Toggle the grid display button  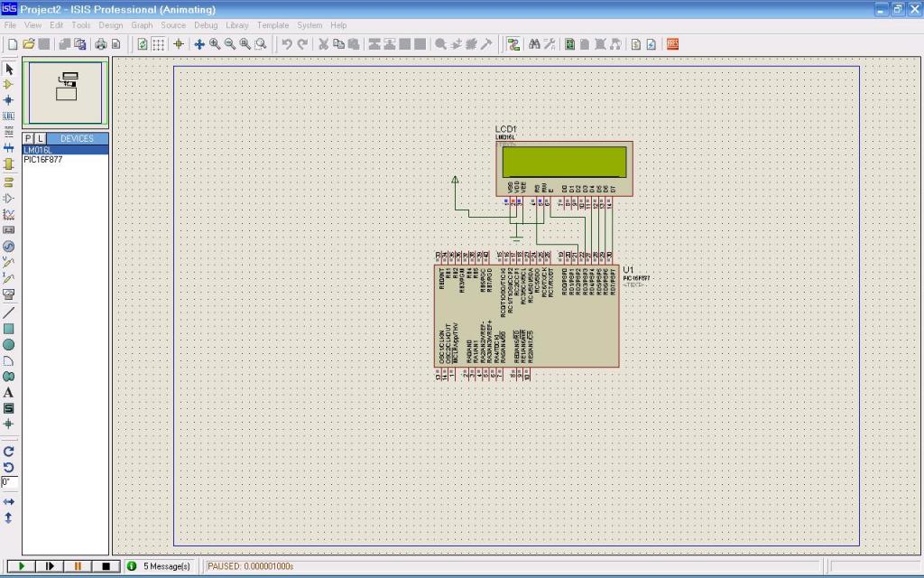point(159,44)
